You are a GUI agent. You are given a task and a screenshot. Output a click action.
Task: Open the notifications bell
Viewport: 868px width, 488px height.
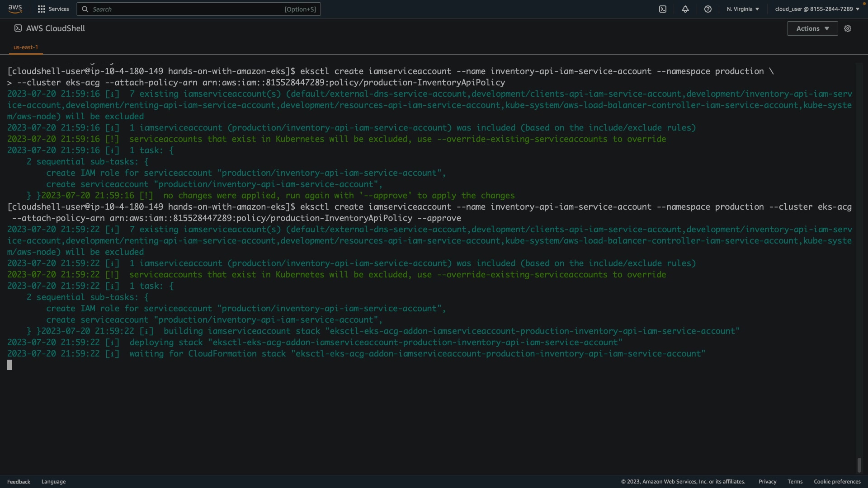coord(685,9)
